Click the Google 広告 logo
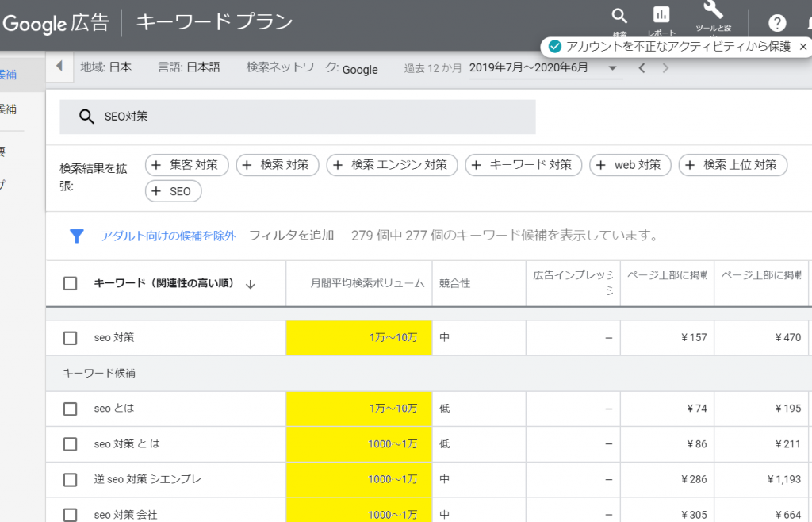812x522 pixels. (x=56, y=23)
